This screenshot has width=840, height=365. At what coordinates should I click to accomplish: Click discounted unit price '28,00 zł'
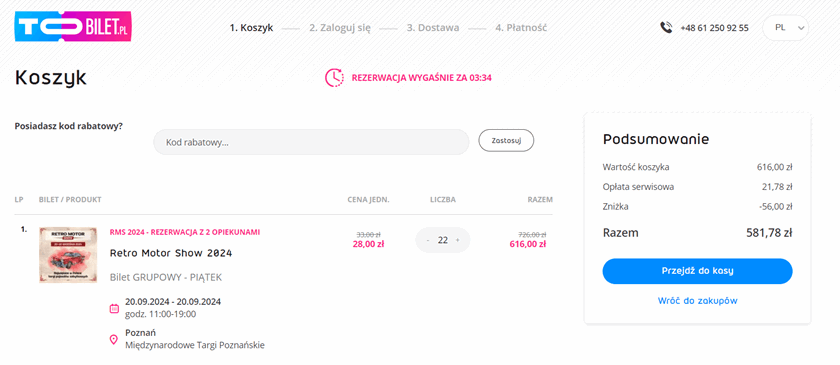tap(369, 244)
